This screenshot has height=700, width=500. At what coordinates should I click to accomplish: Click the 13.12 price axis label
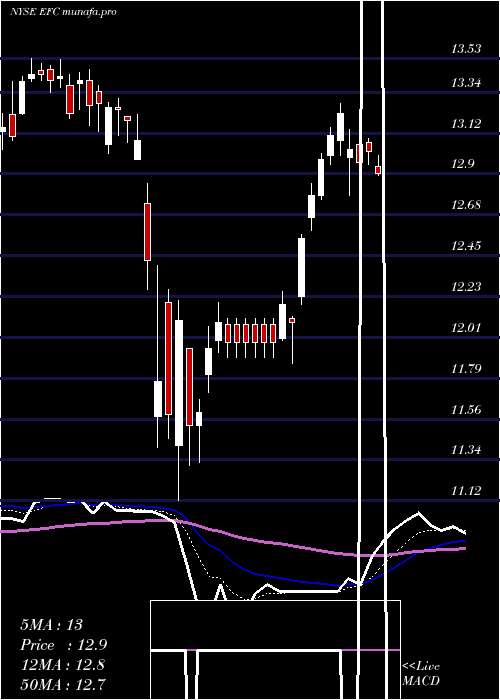click(466, 124)
